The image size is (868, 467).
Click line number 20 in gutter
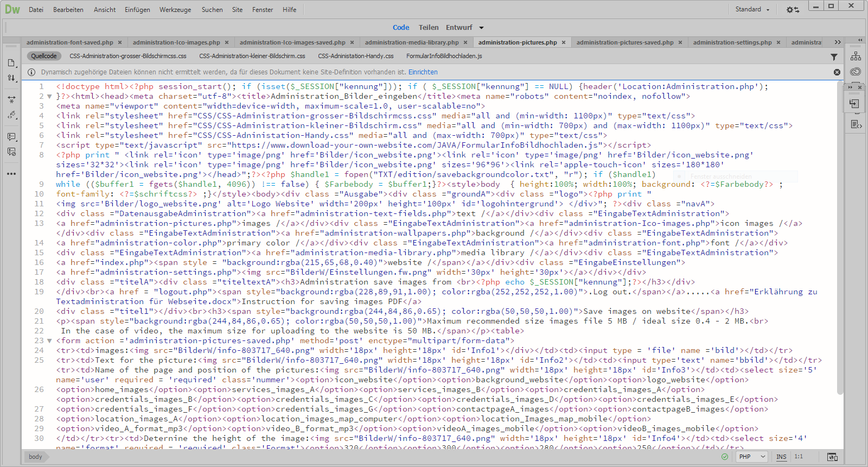pyautogui.click(x=39, y=312)
